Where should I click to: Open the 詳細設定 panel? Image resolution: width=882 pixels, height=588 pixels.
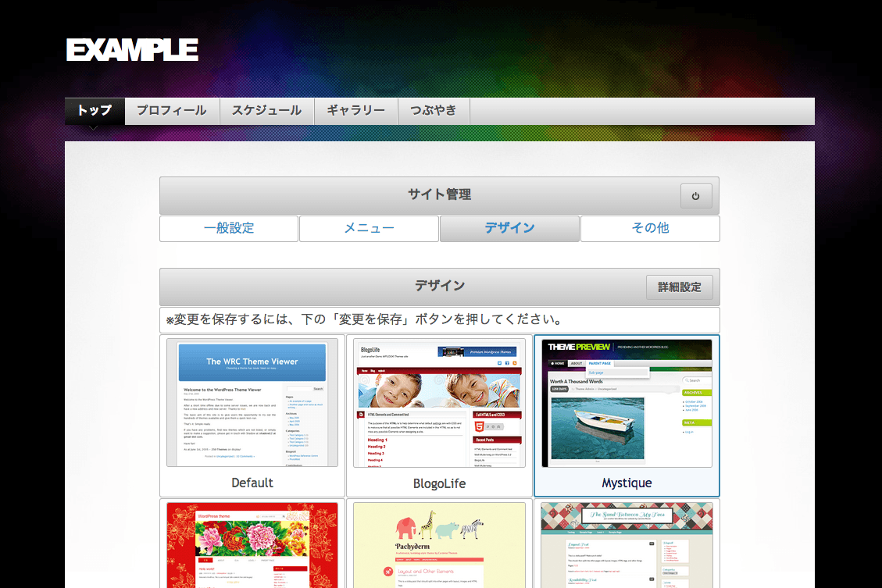click(x=679, y=287)
